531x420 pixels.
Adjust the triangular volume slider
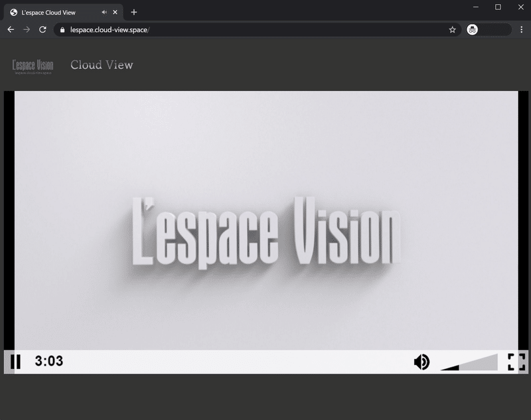(469, 362)
